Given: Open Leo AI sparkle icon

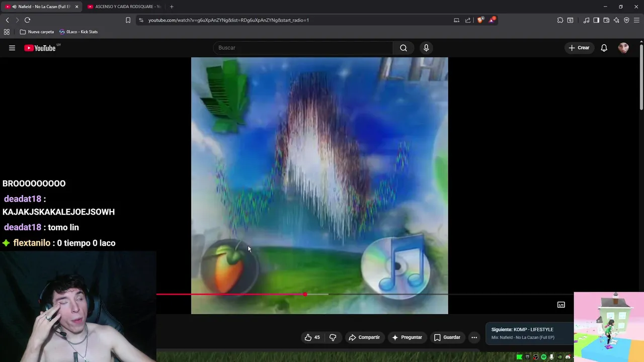Looking at the screenshot, I should 616,20.
